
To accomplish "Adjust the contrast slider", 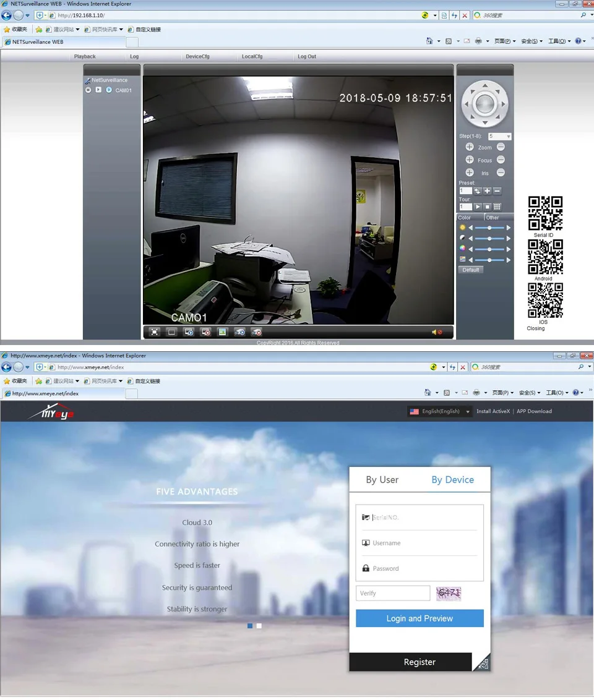I will (x=489, y=239).
